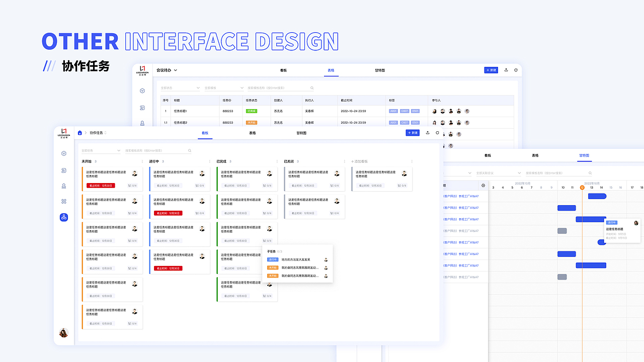This screenshot has height=362, width=644.
Task: Click first gray bar in Gantt chart
Action: 562,231
